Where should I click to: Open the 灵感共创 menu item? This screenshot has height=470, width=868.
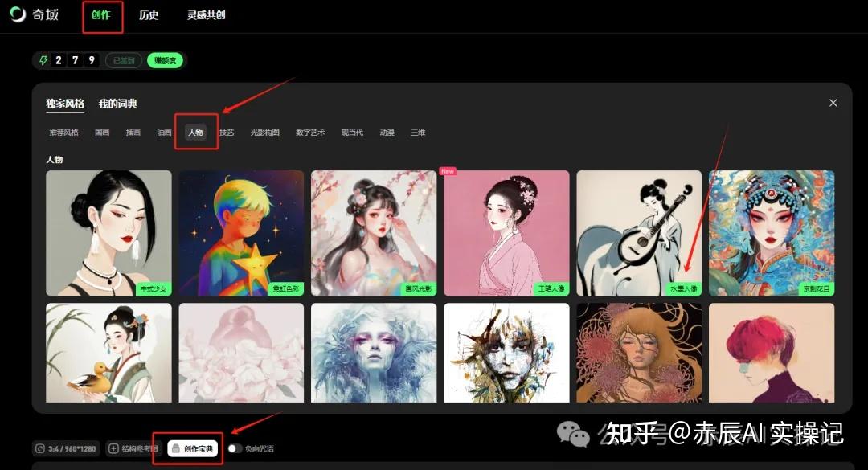point(204,14)
